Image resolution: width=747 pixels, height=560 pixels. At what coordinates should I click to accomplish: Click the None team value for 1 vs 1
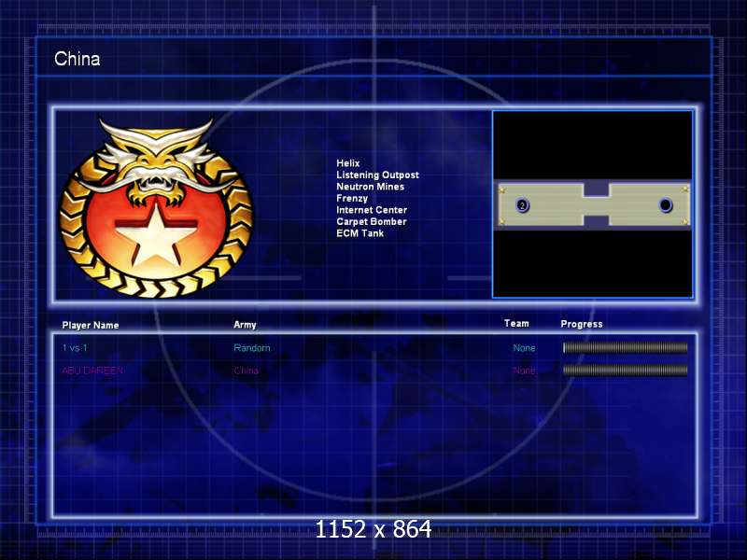pyautogui.click(x=524, y=348)
